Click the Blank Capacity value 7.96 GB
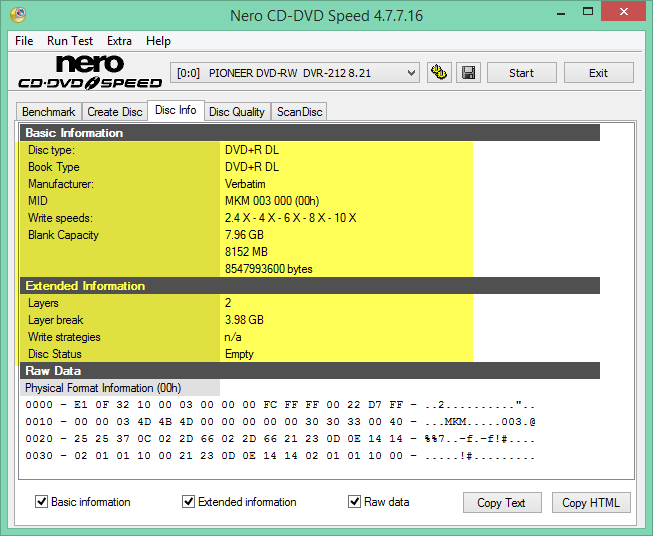The image size is (653, 536). pos(244,235)
